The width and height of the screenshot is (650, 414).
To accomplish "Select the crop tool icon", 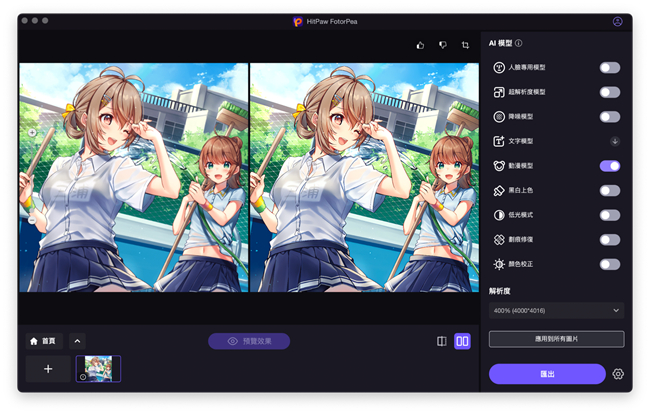I will [x=466, y=45].
